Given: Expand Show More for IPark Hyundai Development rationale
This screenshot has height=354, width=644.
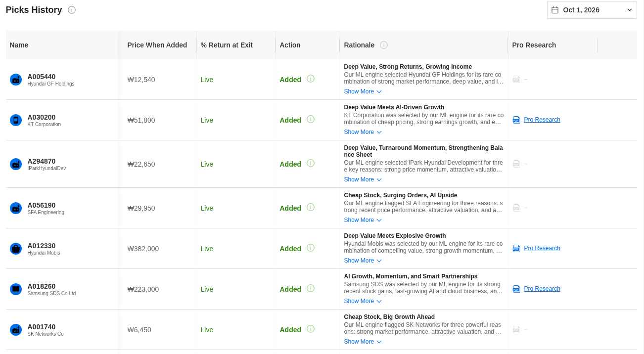Looking at the screenshot, I should point(363,179).
